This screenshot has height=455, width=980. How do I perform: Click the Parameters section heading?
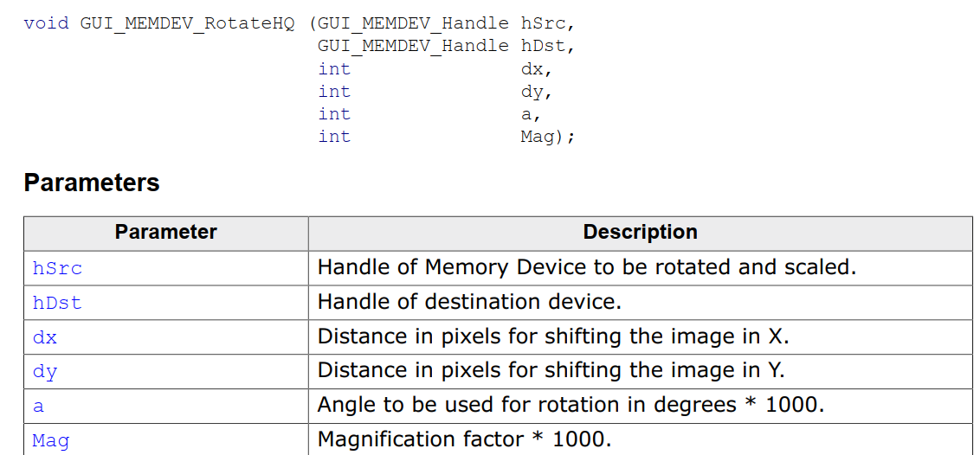pos(92,183)
